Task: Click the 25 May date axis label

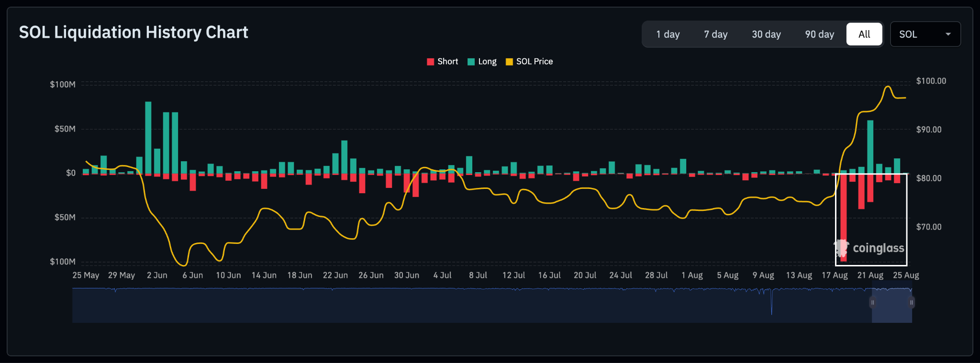Action: [x=86, y=275]
